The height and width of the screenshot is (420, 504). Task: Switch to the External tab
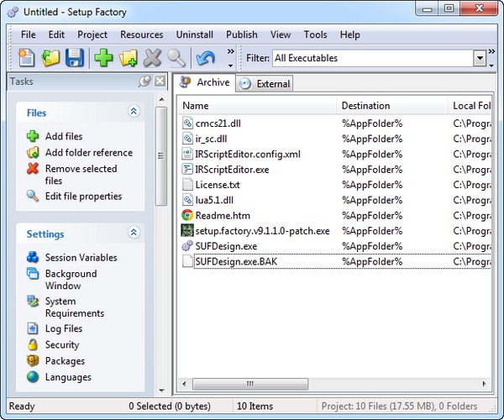click(265, 83)
